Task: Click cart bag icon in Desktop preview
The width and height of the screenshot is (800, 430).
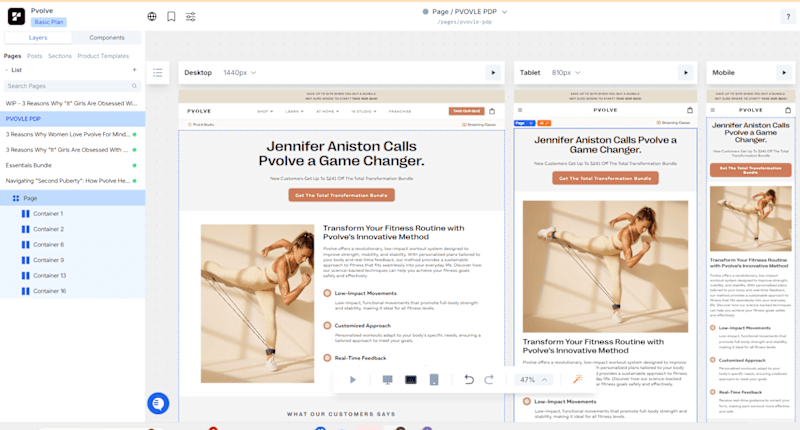Action: pyautogui.click(x=492, y=111)
